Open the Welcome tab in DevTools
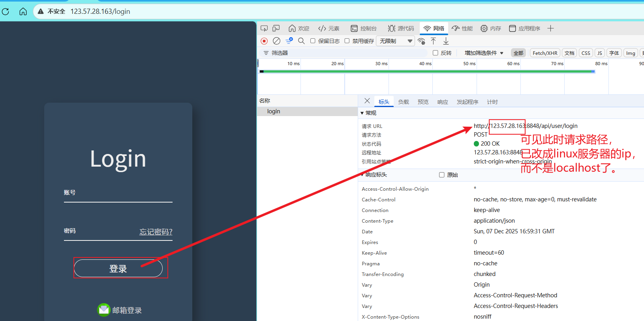The height and width of the screenshot is (321, 644). click(299, 28)
